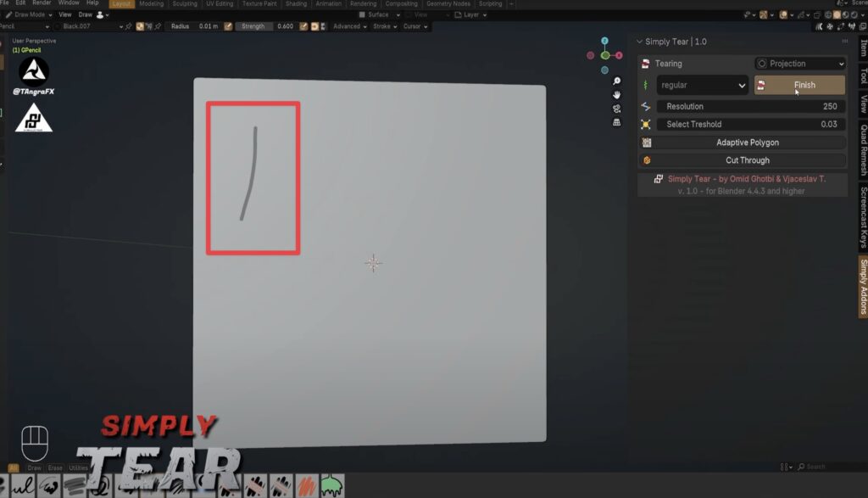Switch to solid viewport shading
Viewport: 868px width, 498px height.
point(837,15)
